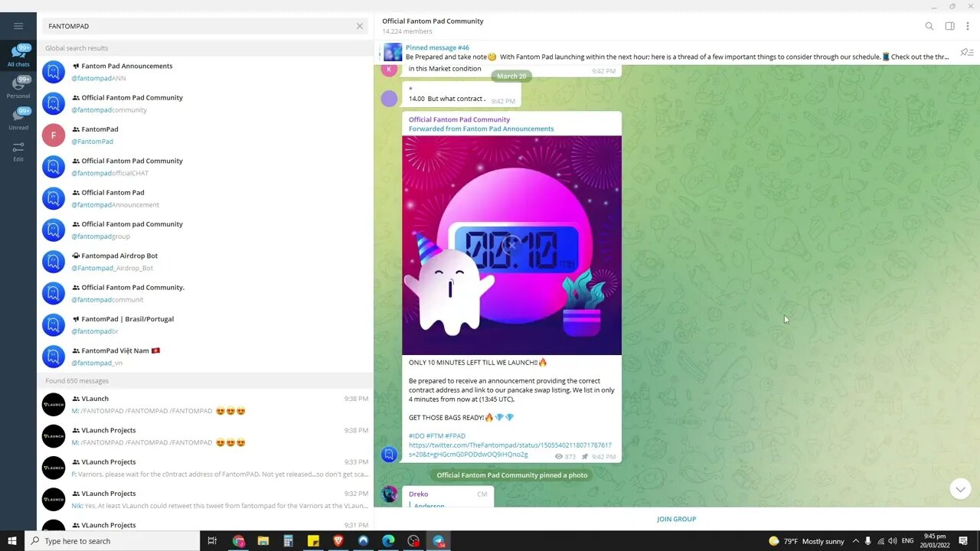Open FantomPad @FantomPad result

[205, 135]
